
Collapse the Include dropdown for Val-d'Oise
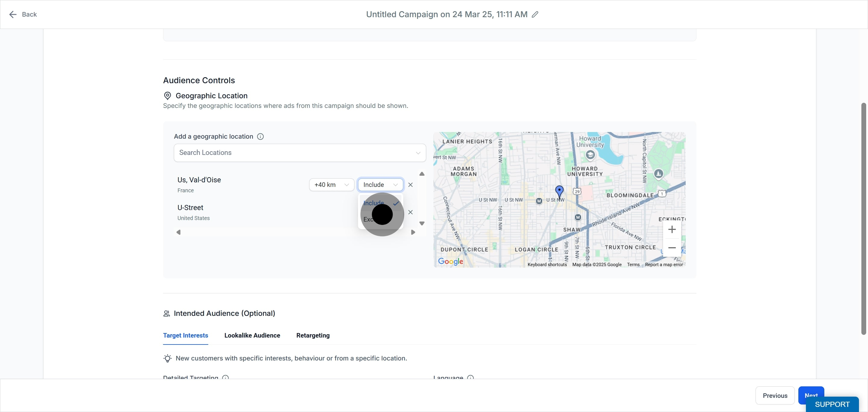point(380,185)
